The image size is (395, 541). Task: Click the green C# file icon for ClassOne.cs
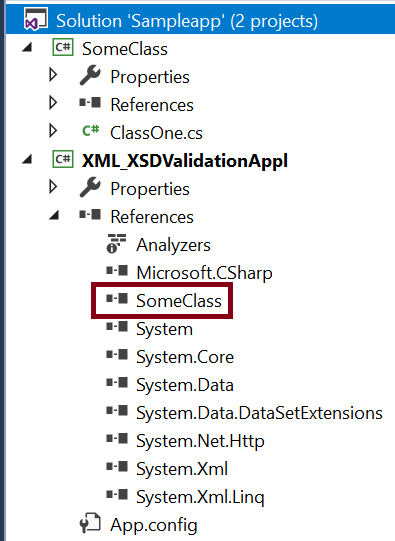91,131
